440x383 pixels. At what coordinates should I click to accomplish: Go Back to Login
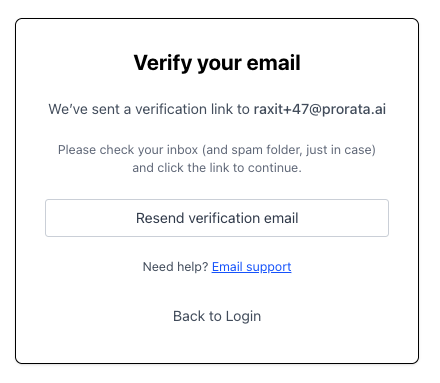pyautogui.click(x=217, y=316)
